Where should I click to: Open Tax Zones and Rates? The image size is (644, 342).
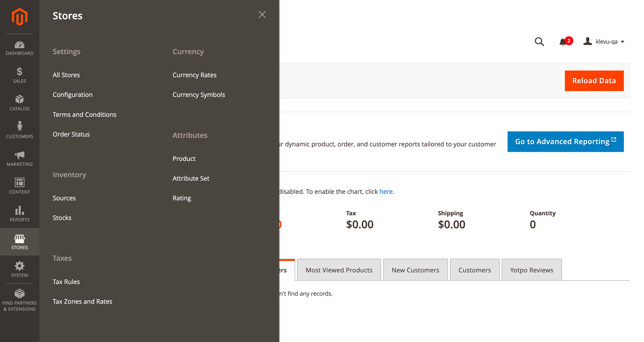click(x=82, y=302)
